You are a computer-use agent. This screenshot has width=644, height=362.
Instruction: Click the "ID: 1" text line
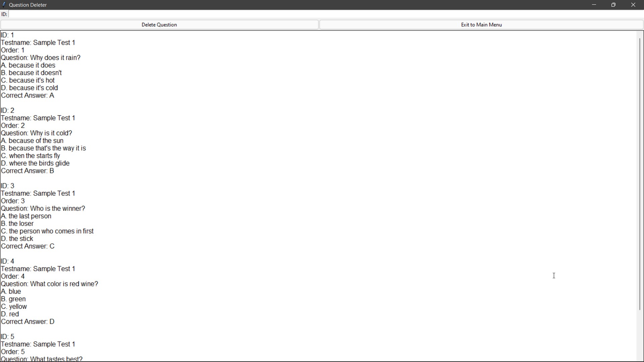coord(8,35)
